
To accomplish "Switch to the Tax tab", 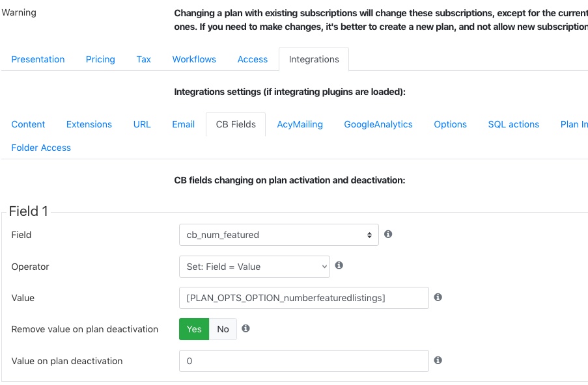I will click(x=143, y=59).
